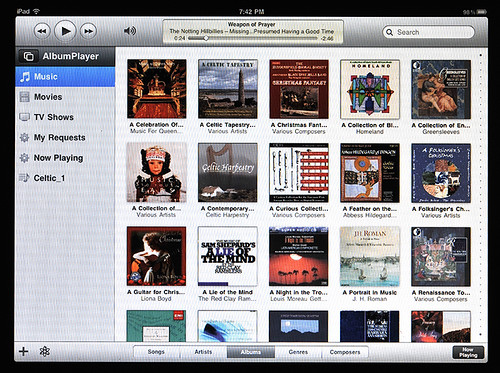Tap the AlbumPlayer library icon
Screen dimensions: 500x373
point(29,56)
